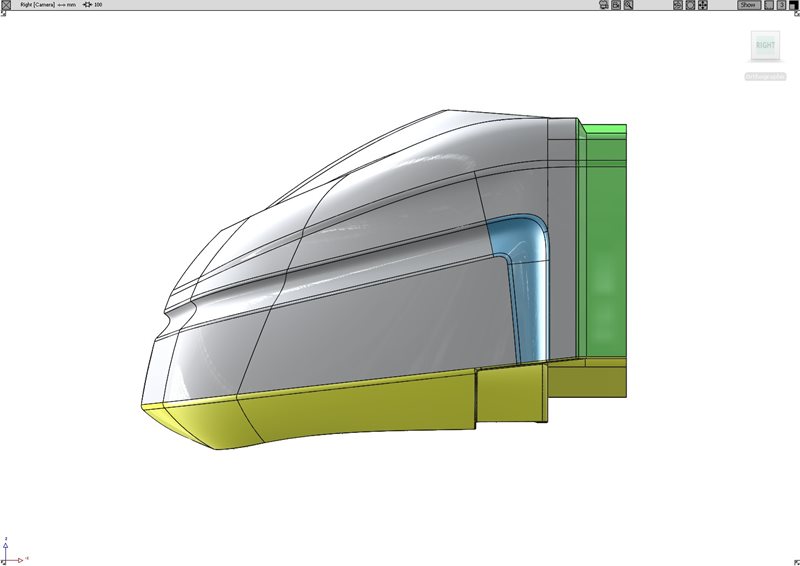Image resolution: width=800 pixels, height=566 pixels.
Task: Toggle the Orthographic label under the ViewCube
Action: [765, 76]
